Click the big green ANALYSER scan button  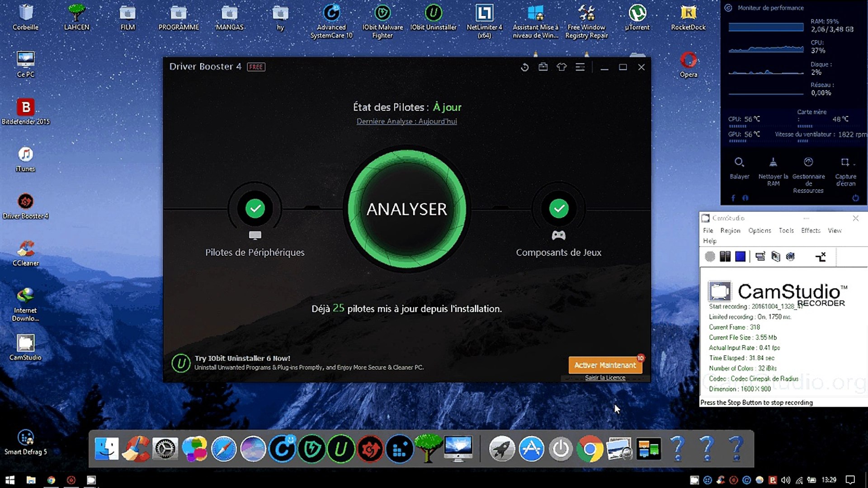click(x=406, y=209)
